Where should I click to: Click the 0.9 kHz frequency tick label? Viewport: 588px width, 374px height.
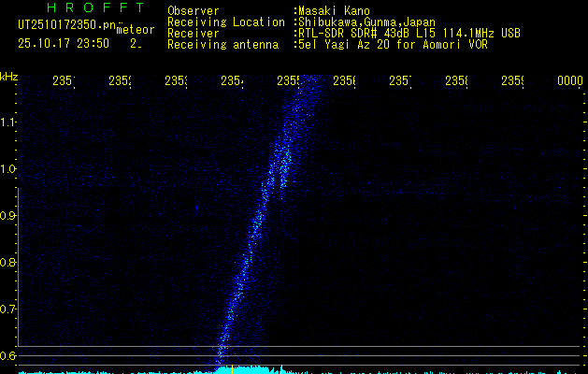point(7,215)
